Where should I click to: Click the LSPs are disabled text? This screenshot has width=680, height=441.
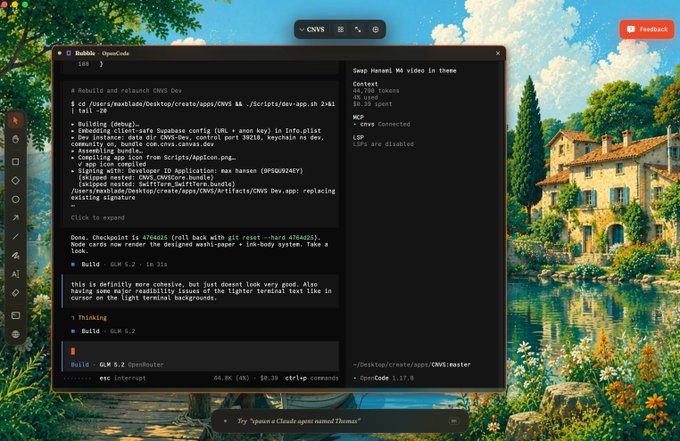383,144
